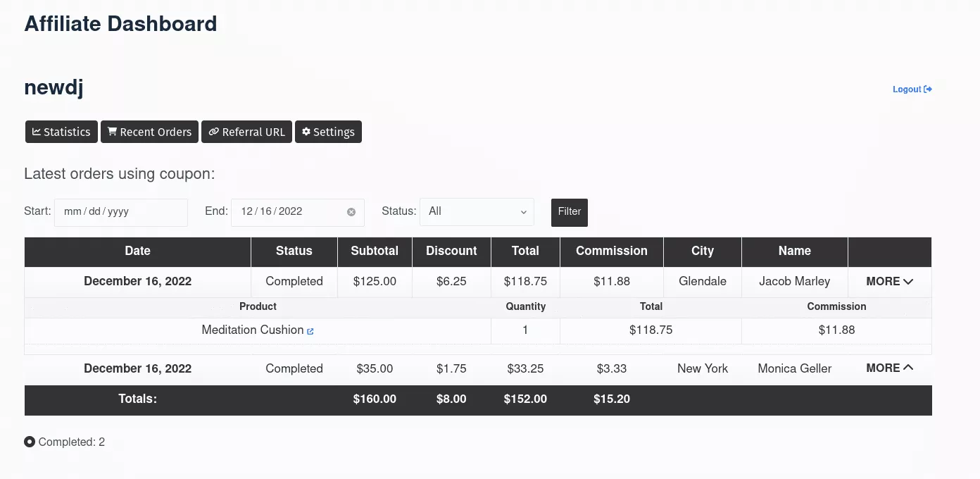This screenshot has width=980, height=479.
Task: Click the Completed status circle icon
Action: 30,442
